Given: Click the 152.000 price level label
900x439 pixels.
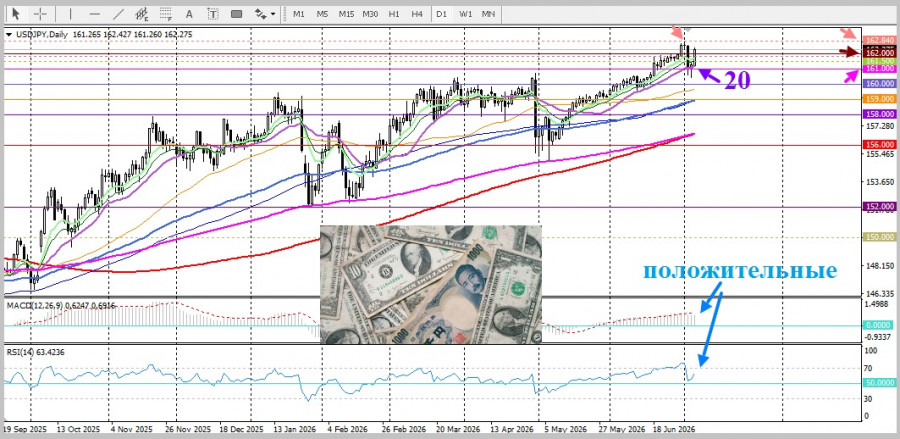Looking at the screenshot, I should click(880, 207).
